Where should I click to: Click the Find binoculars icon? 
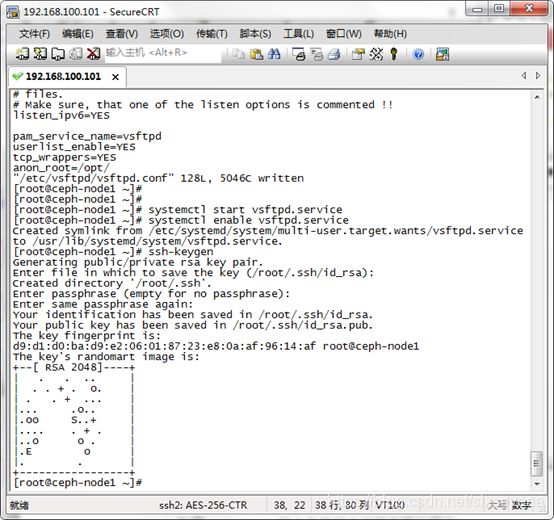point(274,54)
